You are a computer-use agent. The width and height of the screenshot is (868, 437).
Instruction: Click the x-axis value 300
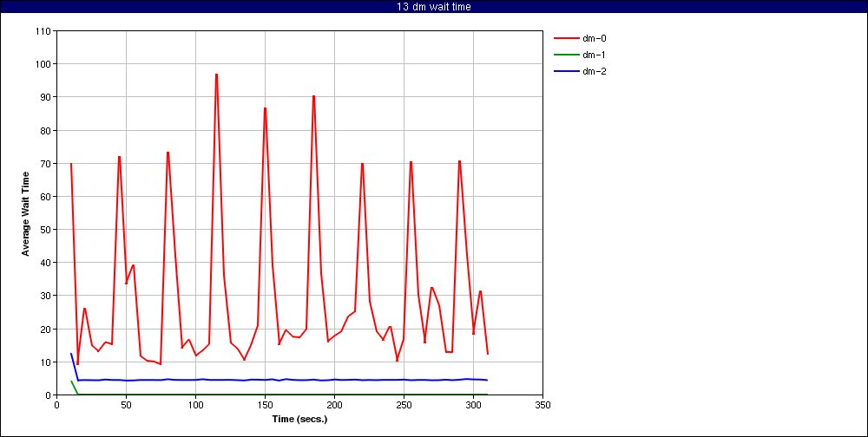pos(473,405)
